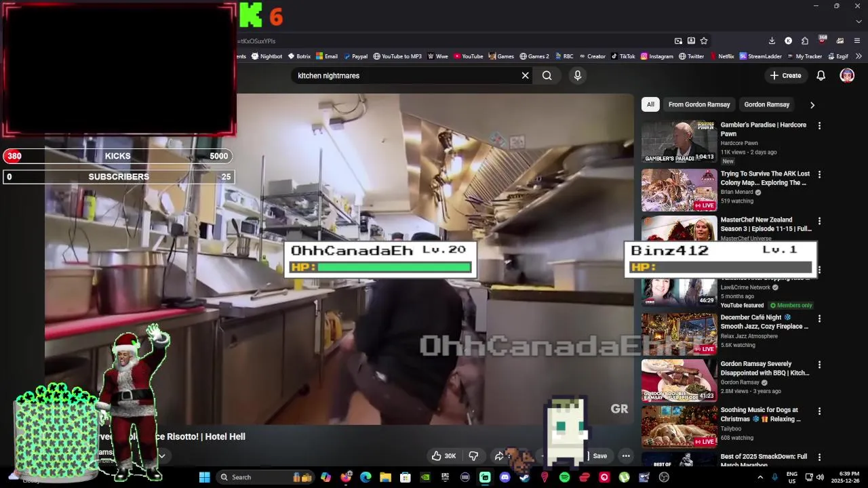Open options for MasterChef New Zealand video
The width and height of the screenshot is (868, 488).
click(819, 220)
